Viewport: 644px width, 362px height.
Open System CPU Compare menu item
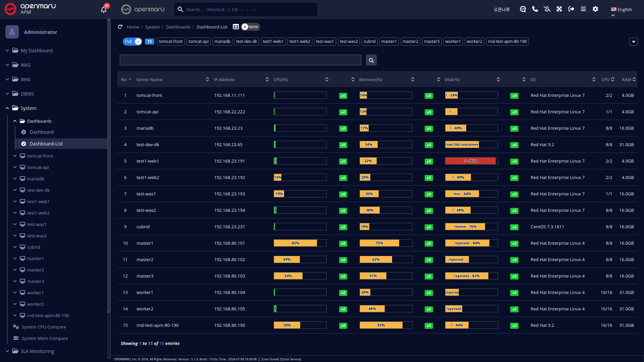point(44,327)
